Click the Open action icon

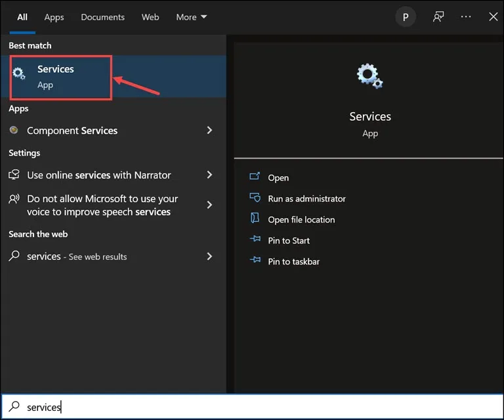[255, 176]
